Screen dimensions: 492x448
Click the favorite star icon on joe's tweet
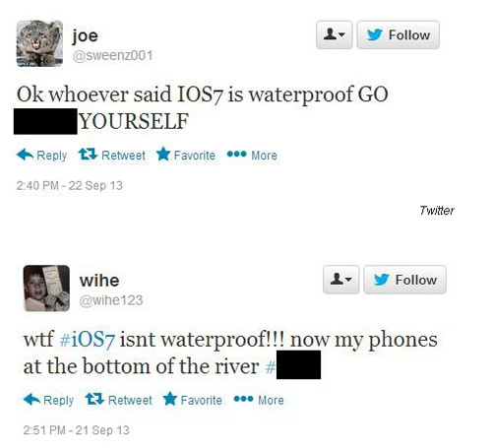(163, 154)
